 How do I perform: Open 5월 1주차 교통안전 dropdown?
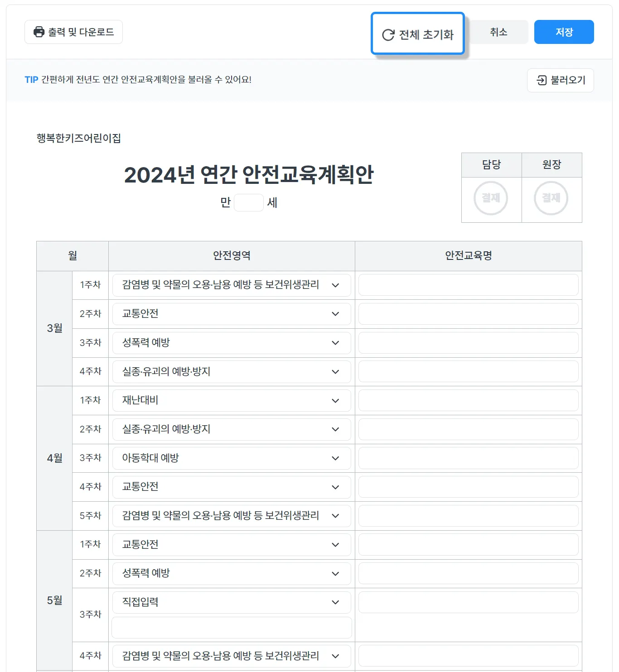click(232, 545)
